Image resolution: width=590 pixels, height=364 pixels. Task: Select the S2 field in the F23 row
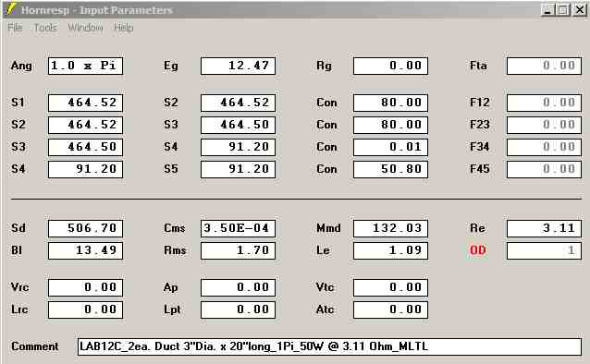(85, 125)
